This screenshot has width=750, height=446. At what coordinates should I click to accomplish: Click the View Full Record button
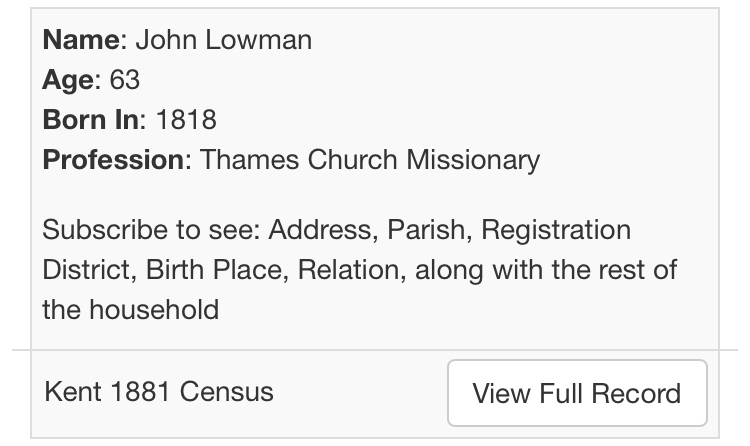[x=577, y=393]
